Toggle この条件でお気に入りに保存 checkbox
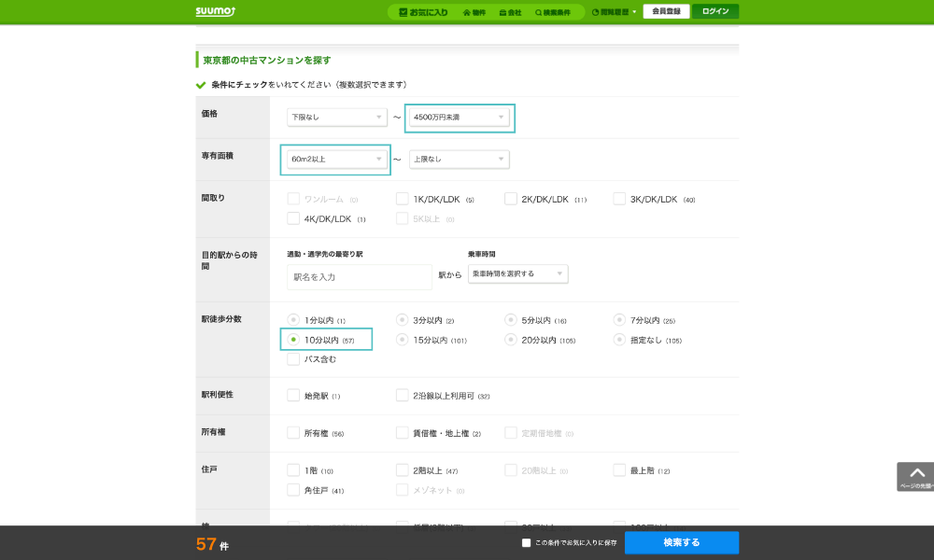 526,543
